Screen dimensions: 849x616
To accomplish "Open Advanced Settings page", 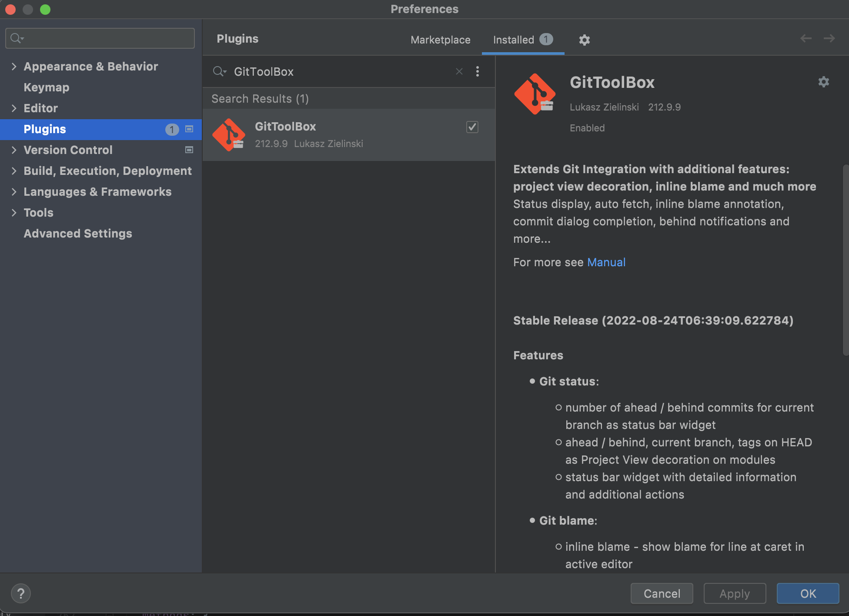I will tap(78, 234).
